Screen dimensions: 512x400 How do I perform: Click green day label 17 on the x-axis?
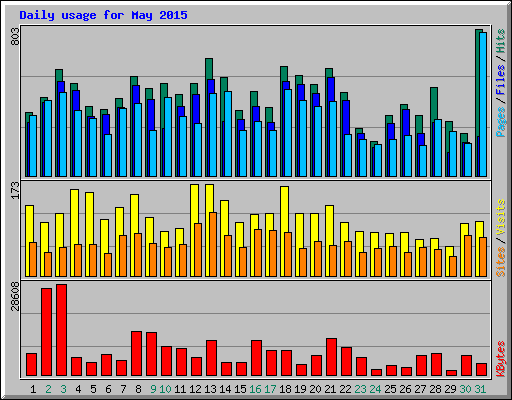point(270,389)
